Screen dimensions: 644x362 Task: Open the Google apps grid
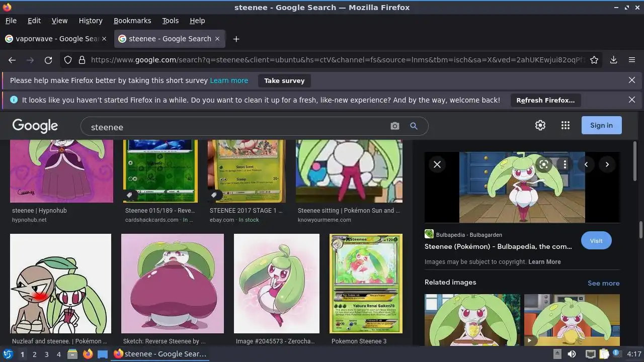[566, 125]
